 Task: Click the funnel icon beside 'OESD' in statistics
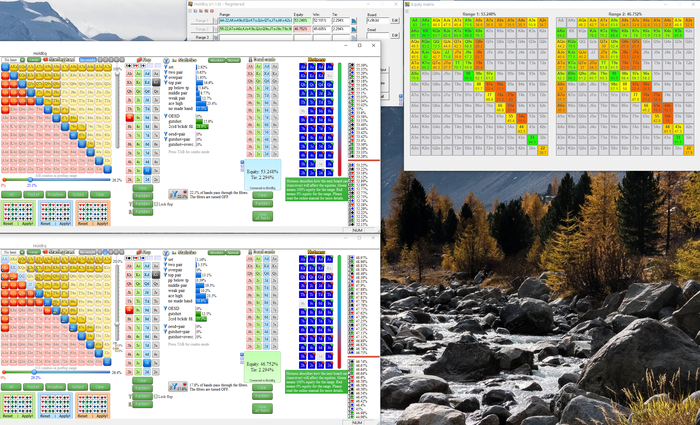165,115
